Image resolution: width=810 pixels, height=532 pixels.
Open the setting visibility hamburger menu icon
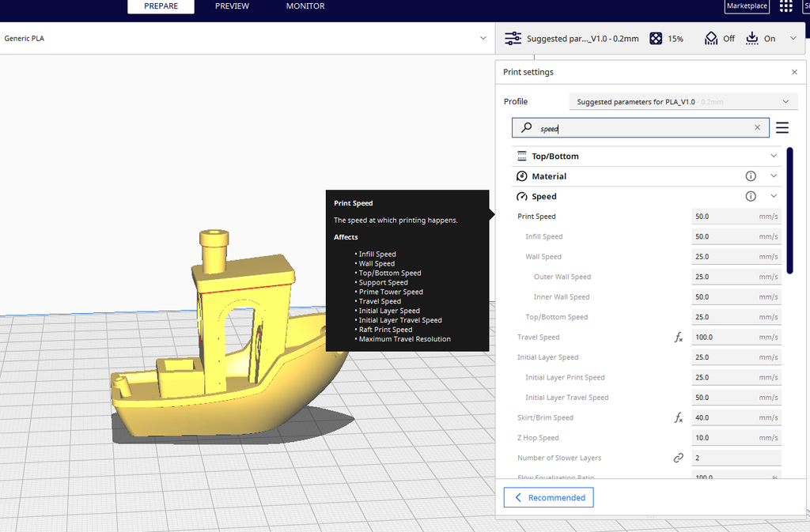(x=782, y=127)
